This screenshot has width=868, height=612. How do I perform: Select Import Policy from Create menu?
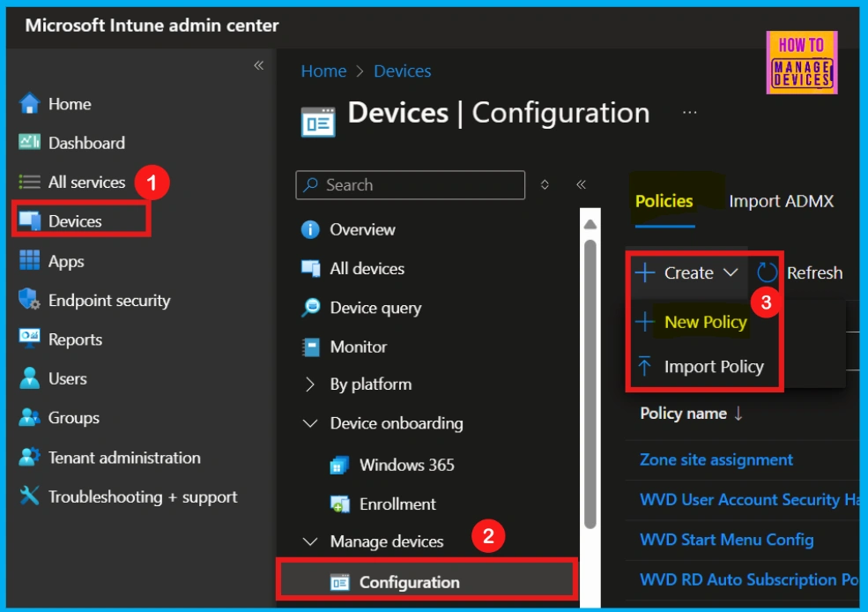coord(714,366)
